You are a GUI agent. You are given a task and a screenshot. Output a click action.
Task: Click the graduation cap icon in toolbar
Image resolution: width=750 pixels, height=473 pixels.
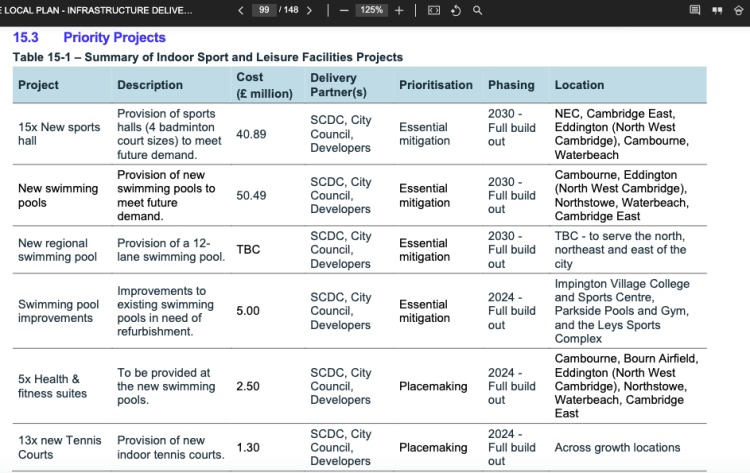(x=740, y=10)
